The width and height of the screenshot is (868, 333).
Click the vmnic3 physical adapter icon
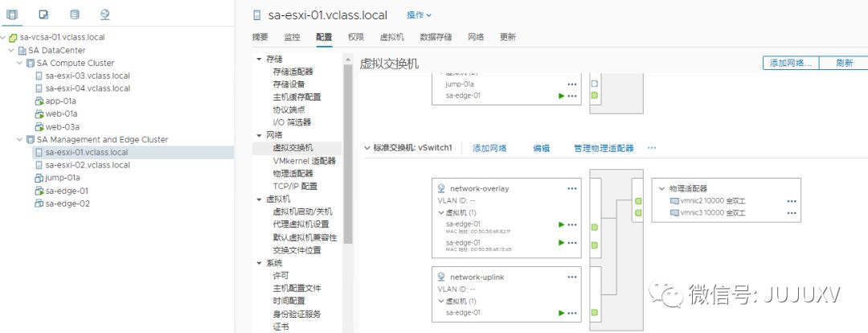pyautogui.click(x=674, y=213)
